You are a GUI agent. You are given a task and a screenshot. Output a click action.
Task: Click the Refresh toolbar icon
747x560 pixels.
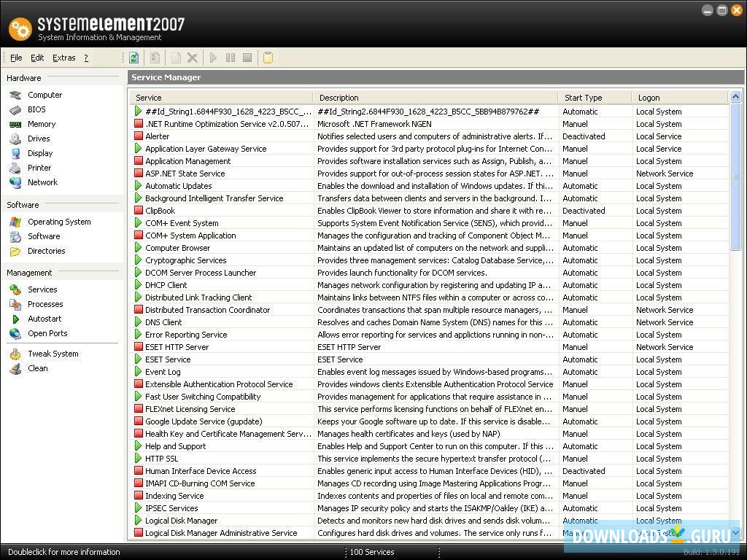(x=134, y=58)
